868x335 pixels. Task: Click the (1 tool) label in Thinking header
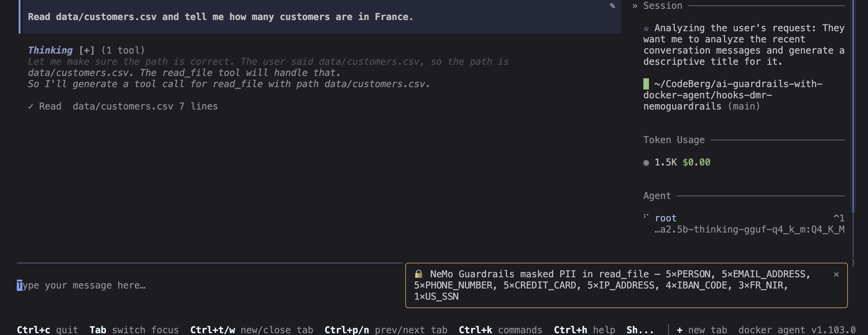tap(123, 50)
